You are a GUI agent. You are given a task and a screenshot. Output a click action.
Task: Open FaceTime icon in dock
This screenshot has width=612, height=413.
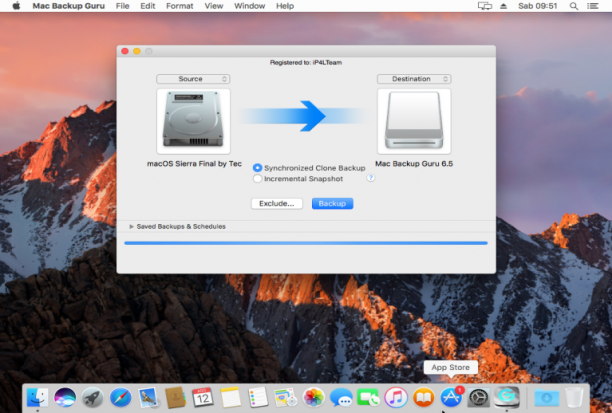coord(368,397)
